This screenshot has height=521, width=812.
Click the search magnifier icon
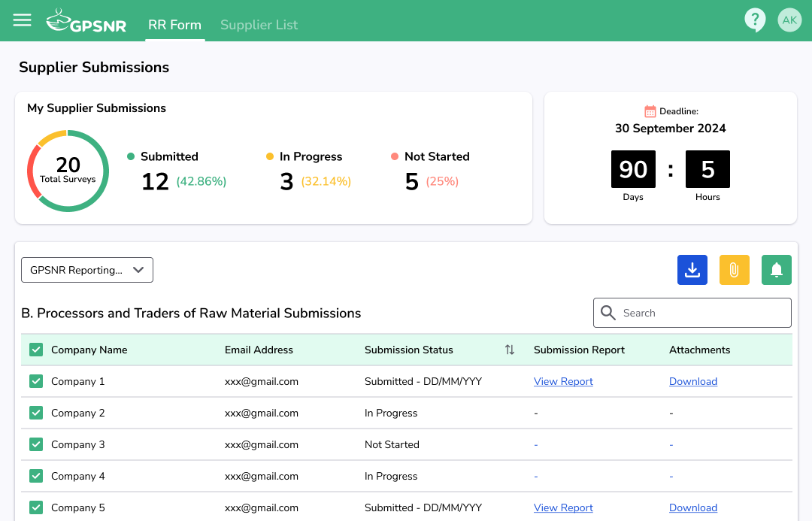pos(607,312)
